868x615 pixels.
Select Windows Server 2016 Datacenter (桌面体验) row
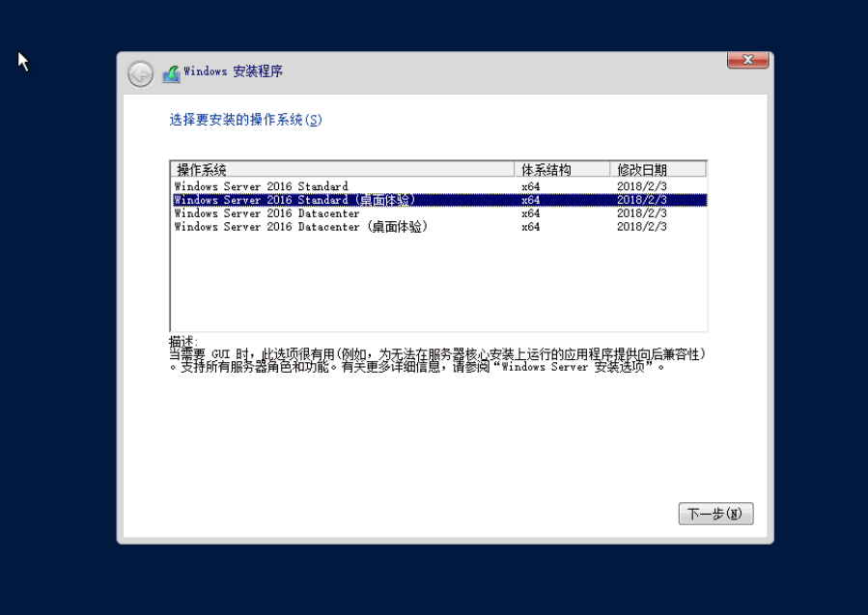point(438,227)
